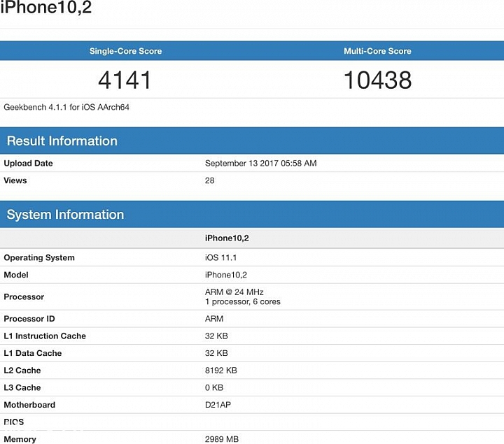Select the D21AP motherboard value
Image resolution: width=504 pixels, height=444 pixels.
point(218,405)
